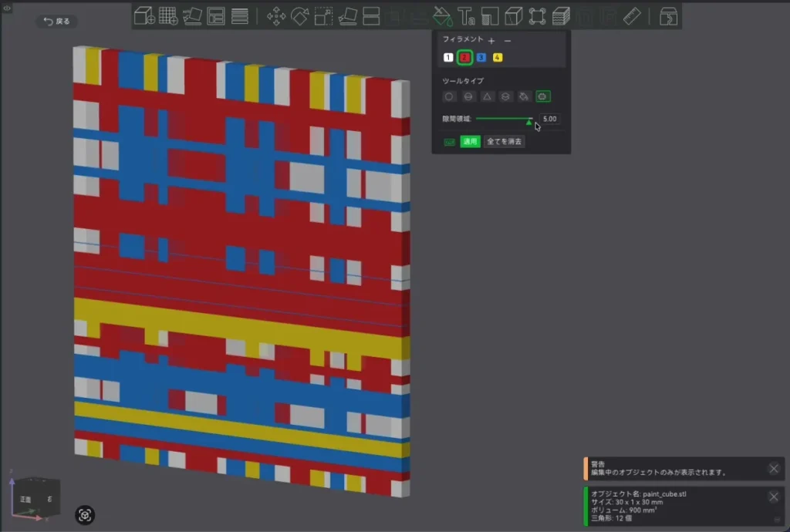Screen dimensions: 790x532
Task: Close the paint_cube.stl object info notification
Action: (774, 497)
